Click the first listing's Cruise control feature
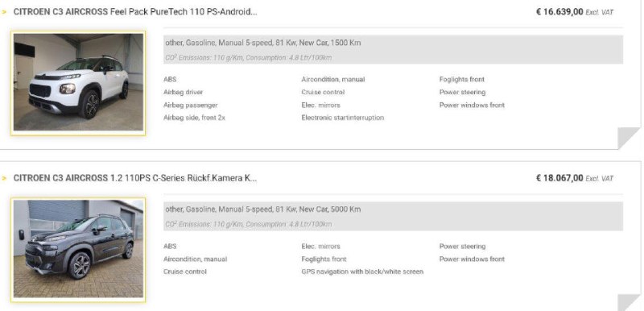Image resolution: width=644 pixels, height=311 pixels. (x=323, y=93)
